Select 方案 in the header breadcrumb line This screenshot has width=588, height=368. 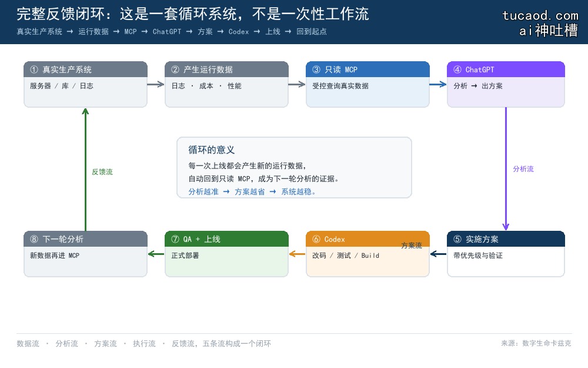[205, 32]
